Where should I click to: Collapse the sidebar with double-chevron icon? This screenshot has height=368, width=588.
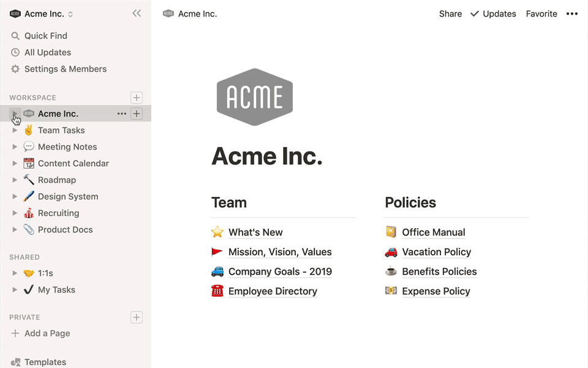(137, 13)
